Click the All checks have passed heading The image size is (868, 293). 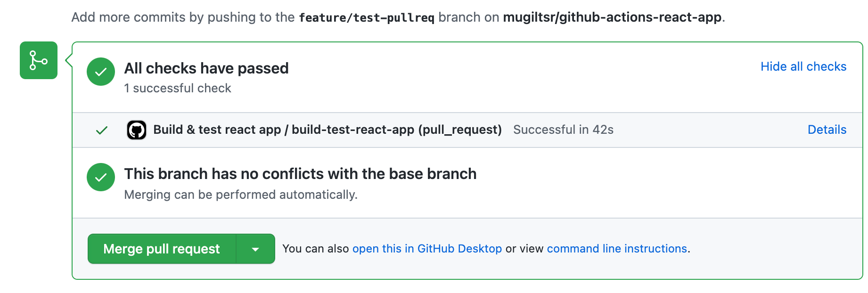pyautogui.click(x=206, y=68)
